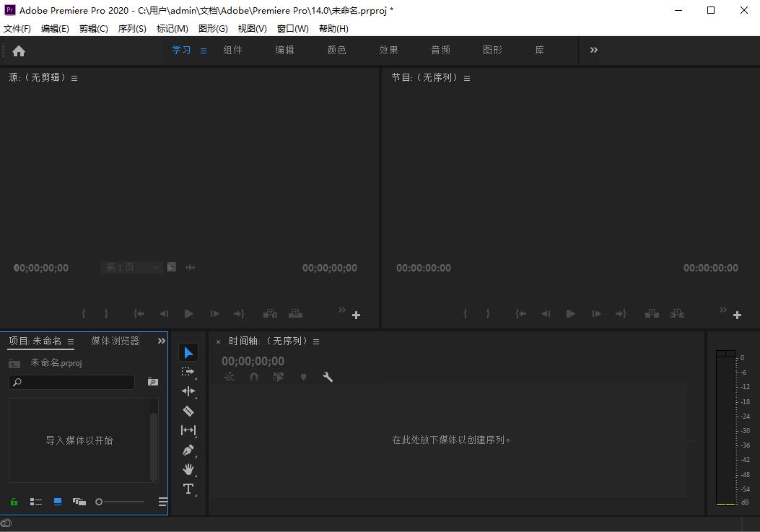
Task: Select the Ripple Edit tool
Action: (188, 391)
